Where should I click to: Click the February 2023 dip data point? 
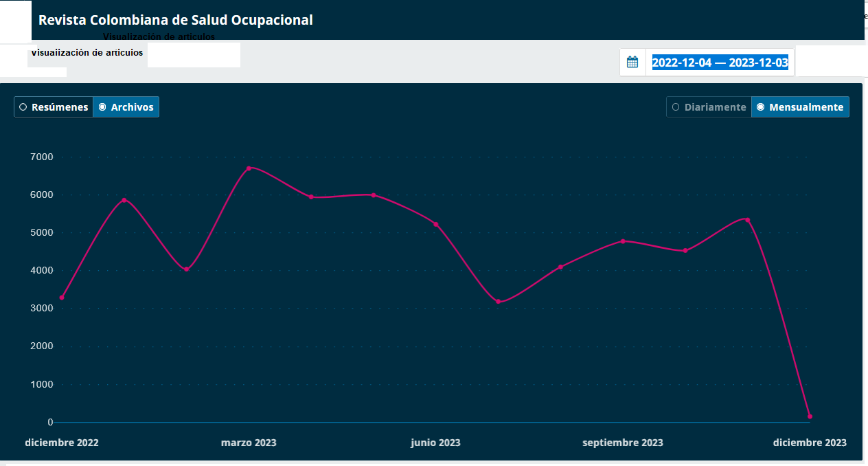coord(186,269)
